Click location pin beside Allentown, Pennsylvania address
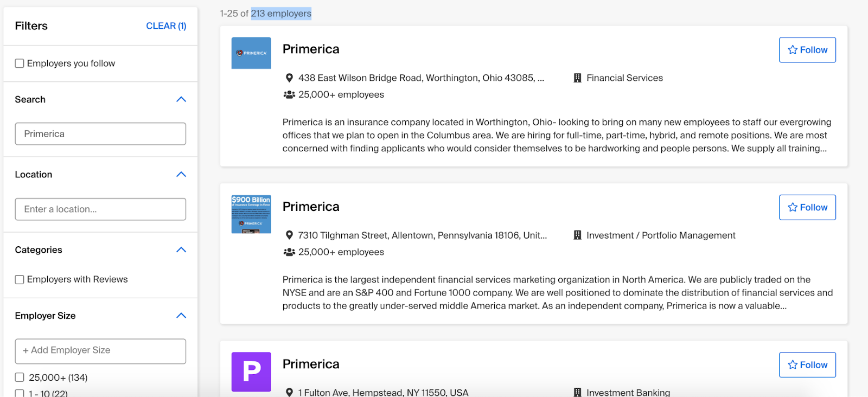The image size is (868, 397). click(289, 235)
